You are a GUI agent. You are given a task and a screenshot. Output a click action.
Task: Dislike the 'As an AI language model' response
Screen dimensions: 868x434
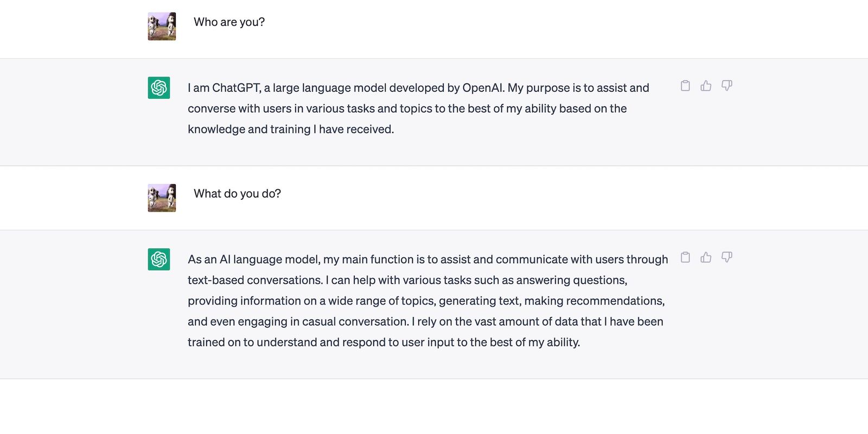click(x=727, y=257)
